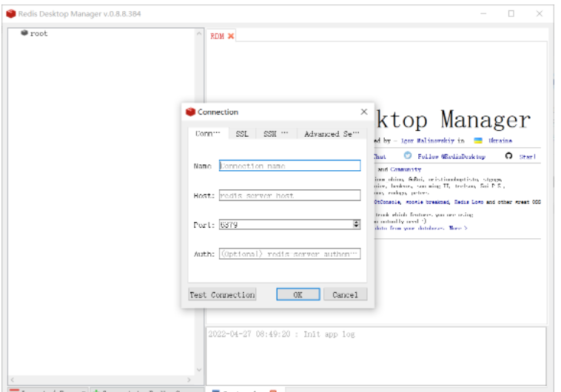Close the RDM tab with red X

pyautogui.click(x=231, y=36)
